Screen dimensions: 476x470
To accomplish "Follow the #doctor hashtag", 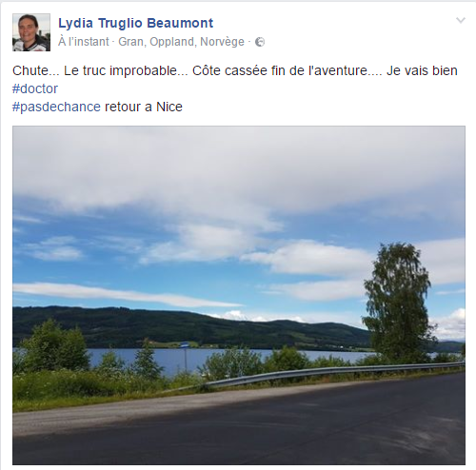I will coord(35,88).
